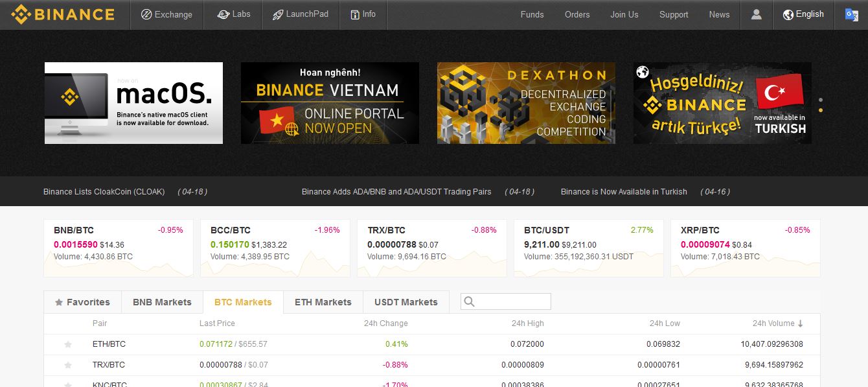Image resolution: width=868 pixels, height=387 pixels.
Task: Open ADA/BNB and ADA/USDT trading pairs announcement
Action: tap(396, 192)
